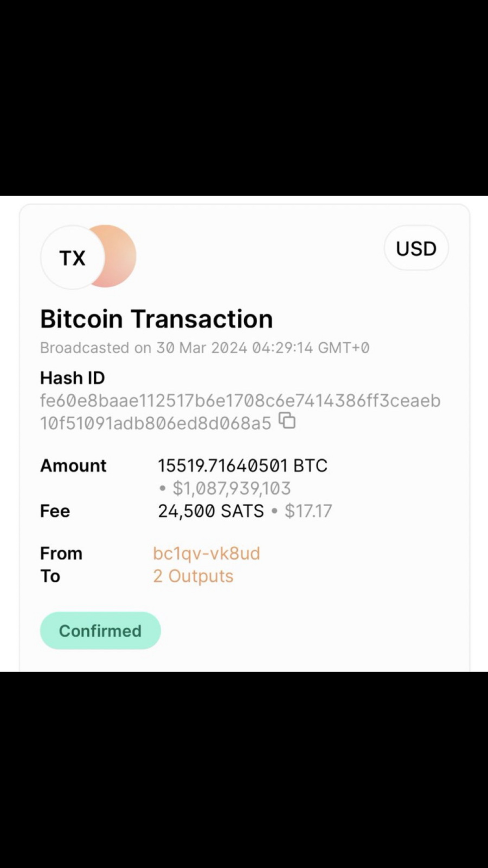Click the broadcast date 30 Mar 2024
This screenshot has height=868, width=488.
(202, 348)
